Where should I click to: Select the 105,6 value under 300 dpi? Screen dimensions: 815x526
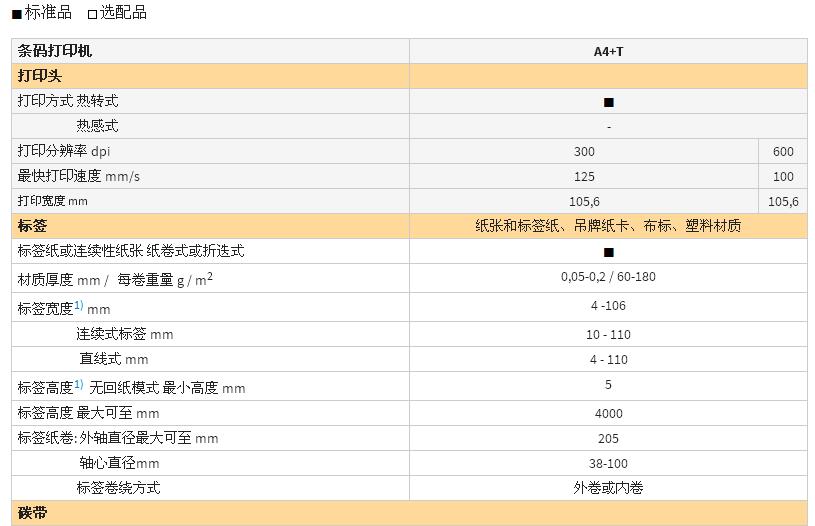[584, 201]
